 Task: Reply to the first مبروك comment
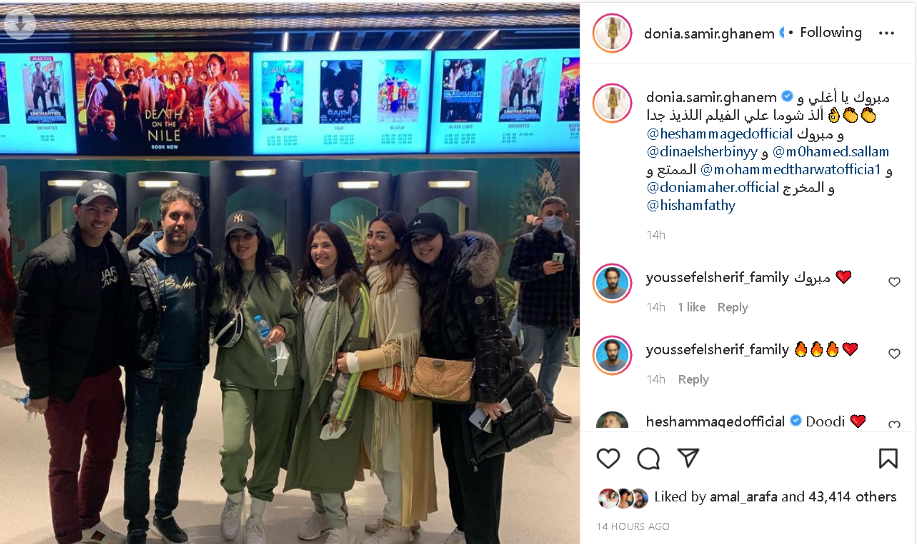pyautogui.click(x=732, y=307)
